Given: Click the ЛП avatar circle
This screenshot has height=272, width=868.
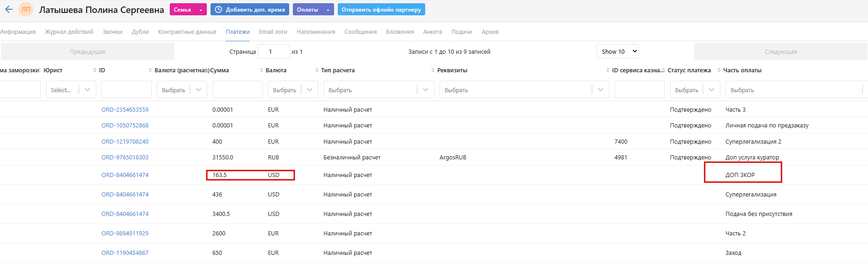Looking at the screenshot, I should (26, 9).
